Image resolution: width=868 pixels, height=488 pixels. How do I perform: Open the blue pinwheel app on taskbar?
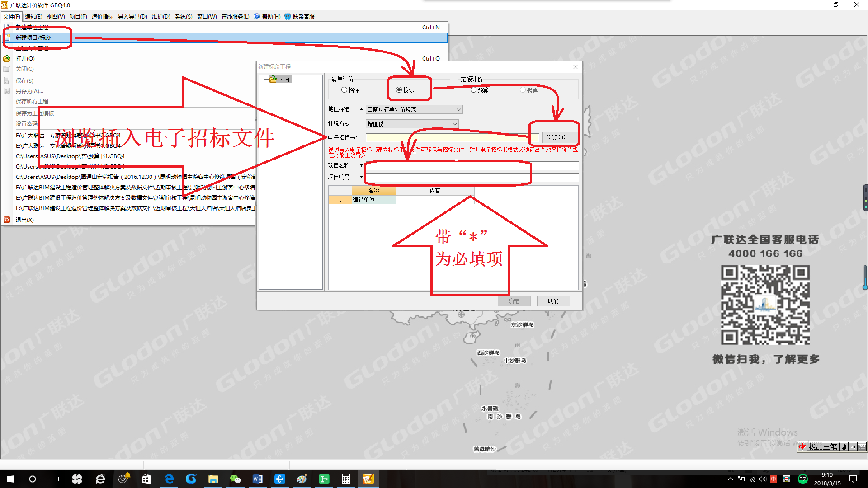pyautogui.click(x=280, y=479)
